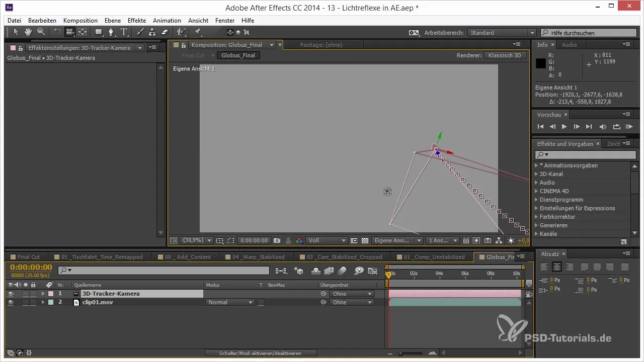Click the current time indicator marker
This screenshot has width=644, height=362.
pos(388,275)
